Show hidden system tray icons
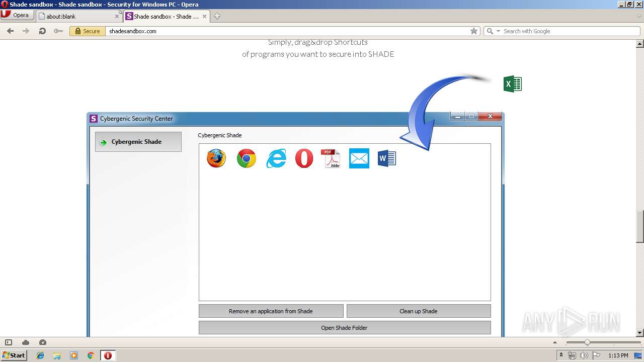This screenshot has height=362, width=644. [561, 355]
